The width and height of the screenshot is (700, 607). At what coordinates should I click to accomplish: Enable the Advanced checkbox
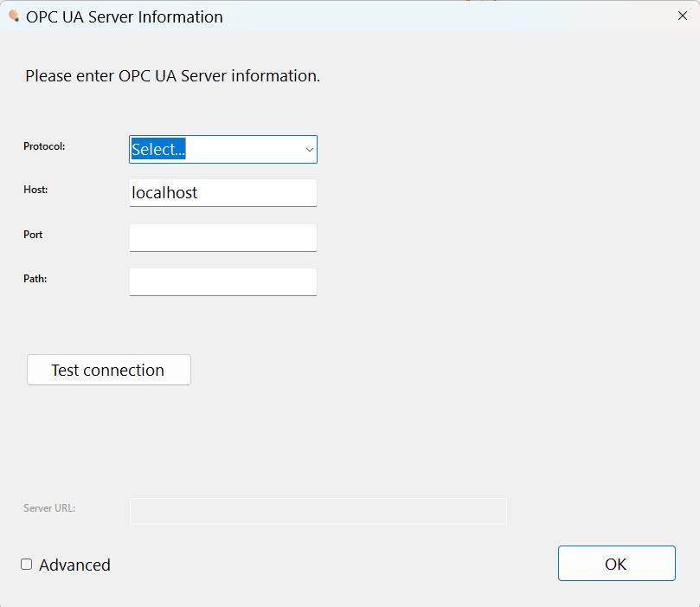pos(26,564)
